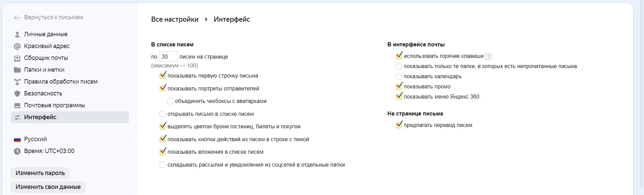
Task: Enable объединить чекбоксы с аватарками checkbox
Action: pos(170,101)
